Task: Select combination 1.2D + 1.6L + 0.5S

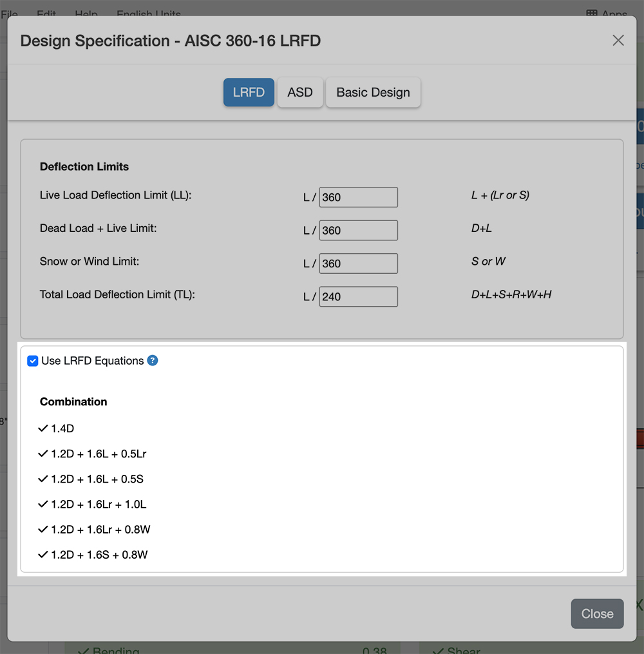Action: 90,479
